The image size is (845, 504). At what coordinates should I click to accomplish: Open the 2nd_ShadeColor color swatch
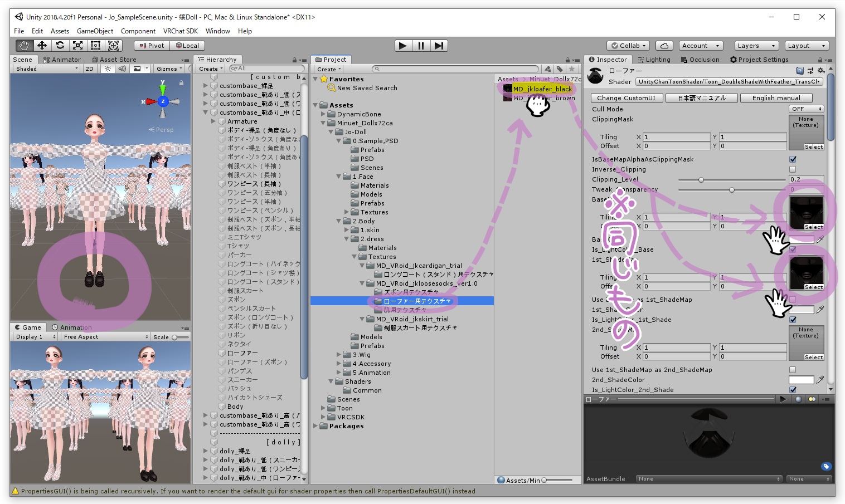pos(802,380)
